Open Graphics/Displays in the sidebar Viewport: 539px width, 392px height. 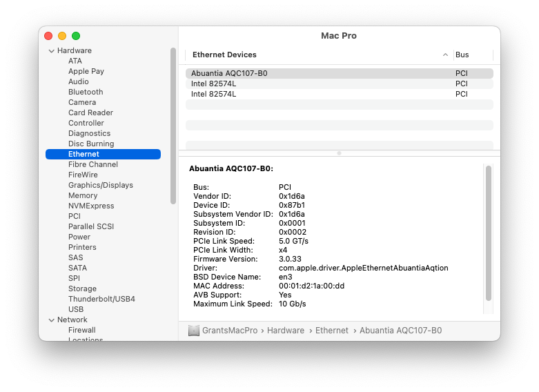(x=100, y=185)
